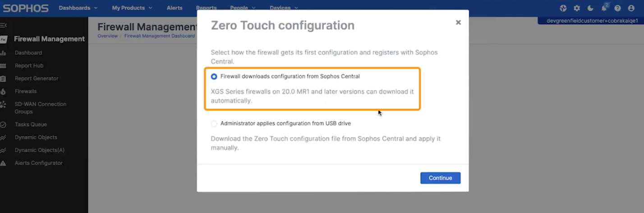Open the help question mark icon
This screenshot has height=213, width=644.
click(x=617, y=8)
